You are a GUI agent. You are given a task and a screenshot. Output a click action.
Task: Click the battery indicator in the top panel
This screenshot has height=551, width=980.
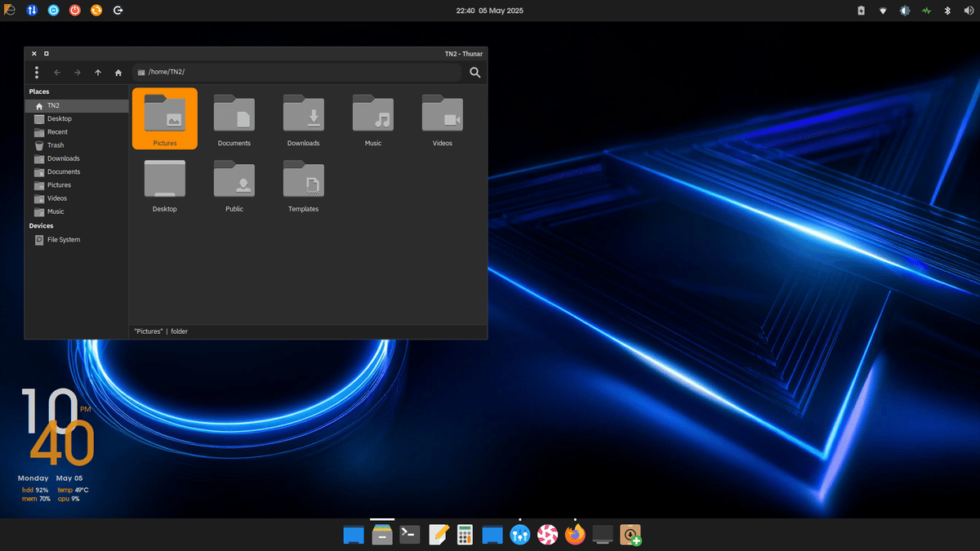pos(860,11)
